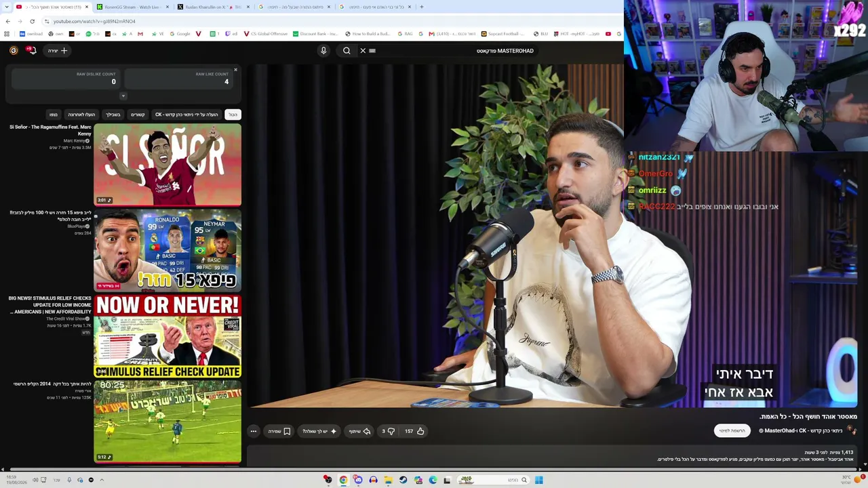The image size is (868, 488).
Task: Select the CK channel uploads filter chip
Action: point(186,115)
